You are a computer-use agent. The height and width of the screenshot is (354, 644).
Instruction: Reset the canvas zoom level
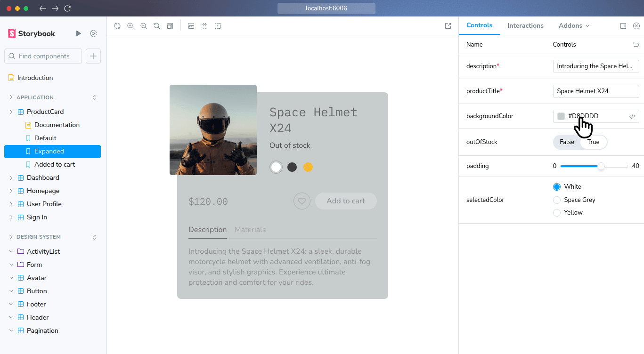156,26
